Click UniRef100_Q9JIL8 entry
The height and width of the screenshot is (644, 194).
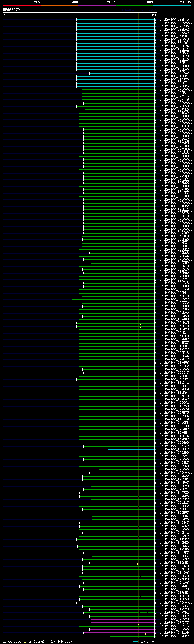pos(174,126)
